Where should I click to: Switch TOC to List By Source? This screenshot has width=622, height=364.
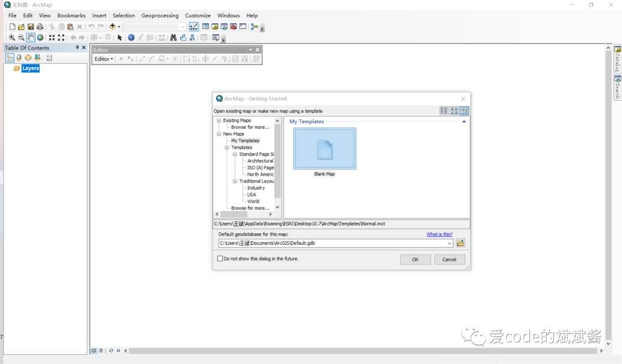click(18, 58)
